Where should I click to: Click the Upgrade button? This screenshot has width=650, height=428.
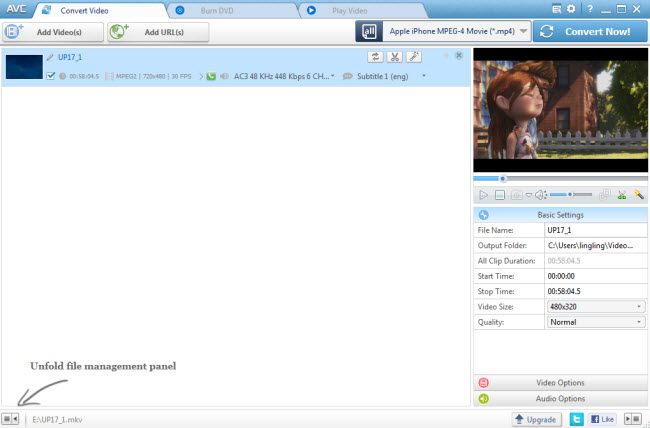click(x=536, y=419)
